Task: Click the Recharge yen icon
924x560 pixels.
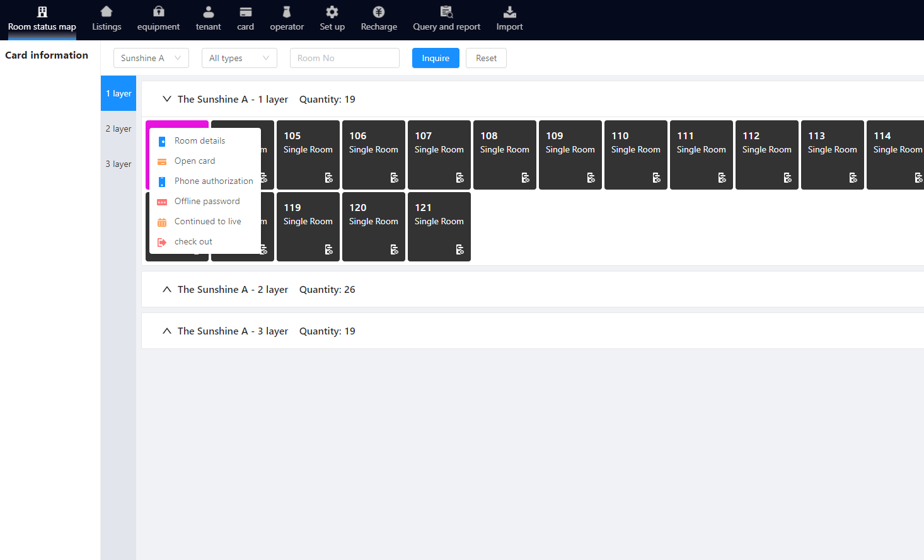Action: click(379, 12)
